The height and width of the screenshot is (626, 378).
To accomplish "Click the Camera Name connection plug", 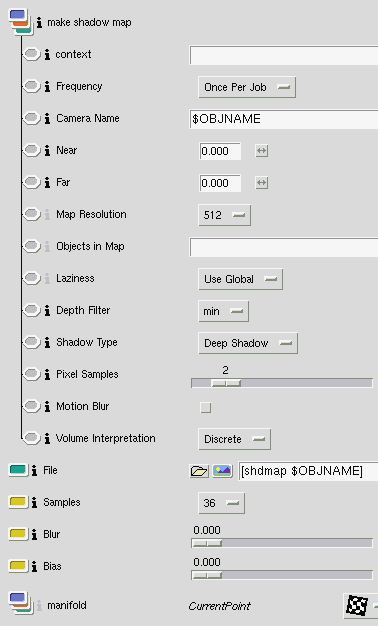I will pyautogui.click(x=32, y=118).
